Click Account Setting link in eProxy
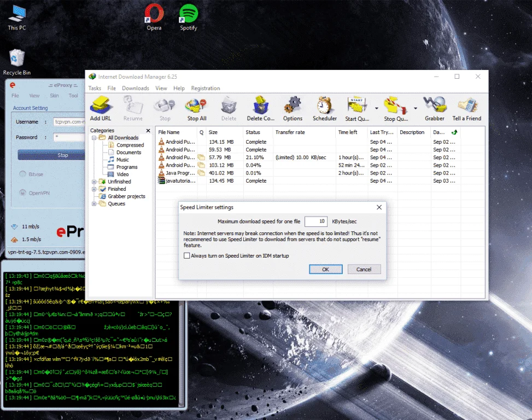532x420 pixels. click(x=30, y=108)
